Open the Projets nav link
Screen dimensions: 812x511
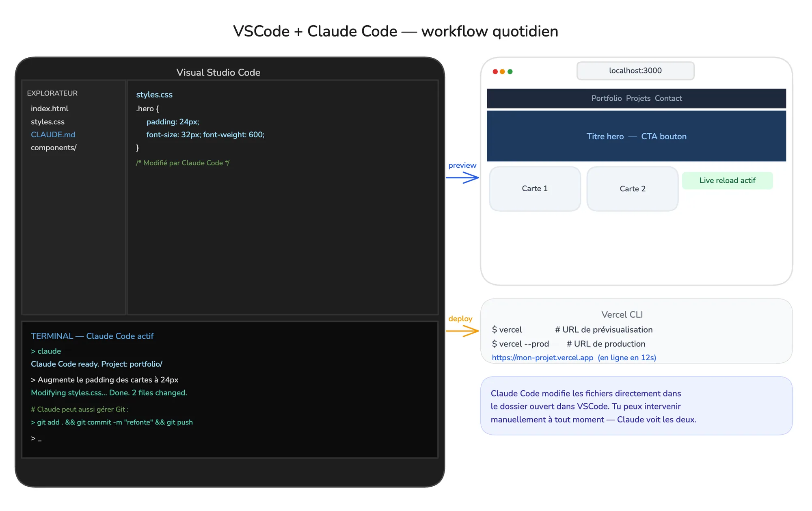click(638, 98)
